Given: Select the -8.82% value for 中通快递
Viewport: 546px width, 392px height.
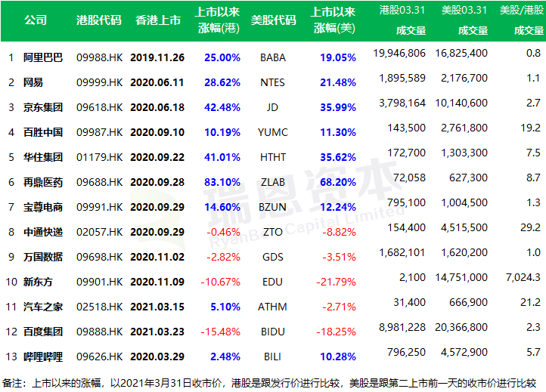Looking at the screenshot, I should tap(337, 232).
